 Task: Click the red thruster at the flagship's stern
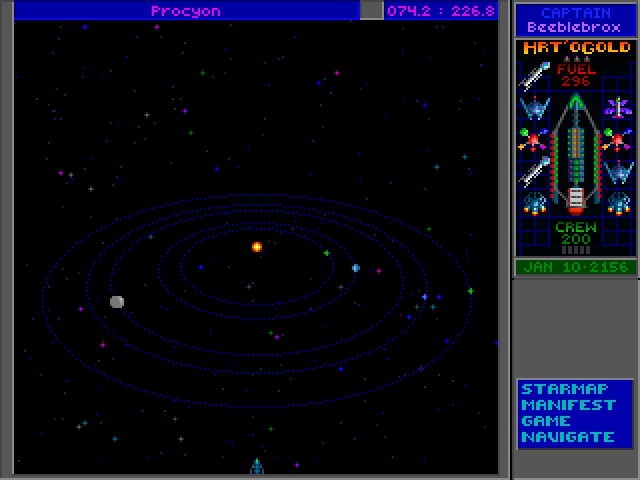pos(576,211)
